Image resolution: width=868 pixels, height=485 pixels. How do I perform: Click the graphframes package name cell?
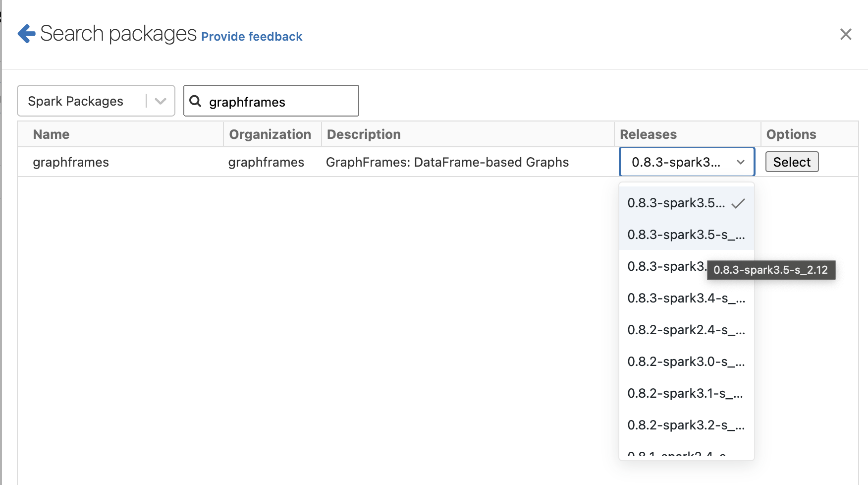71,162
